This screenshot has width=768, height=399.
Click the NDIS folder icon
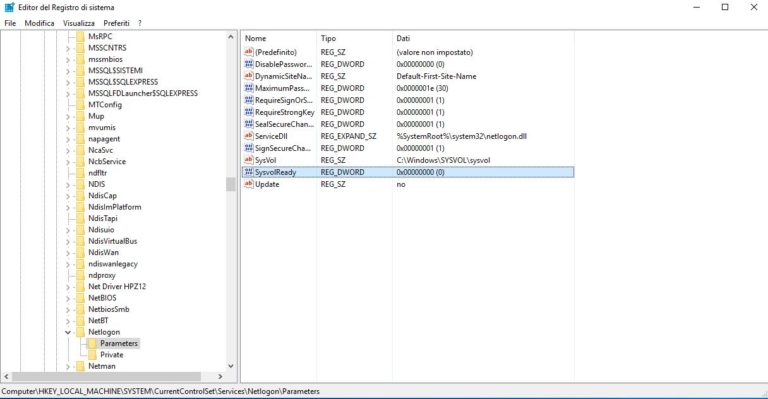point(80,184)
